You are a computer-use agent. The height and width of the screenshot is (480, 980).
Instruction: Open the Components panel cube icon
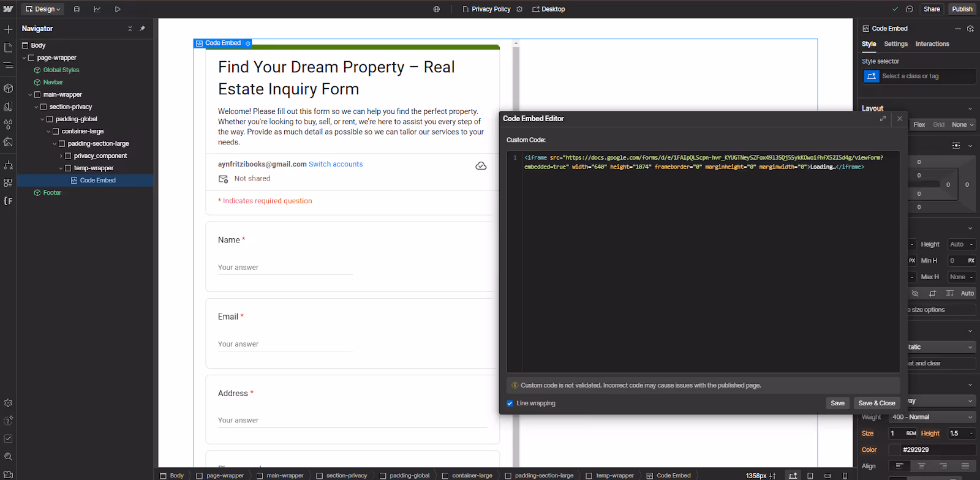[x=9, y=88]
